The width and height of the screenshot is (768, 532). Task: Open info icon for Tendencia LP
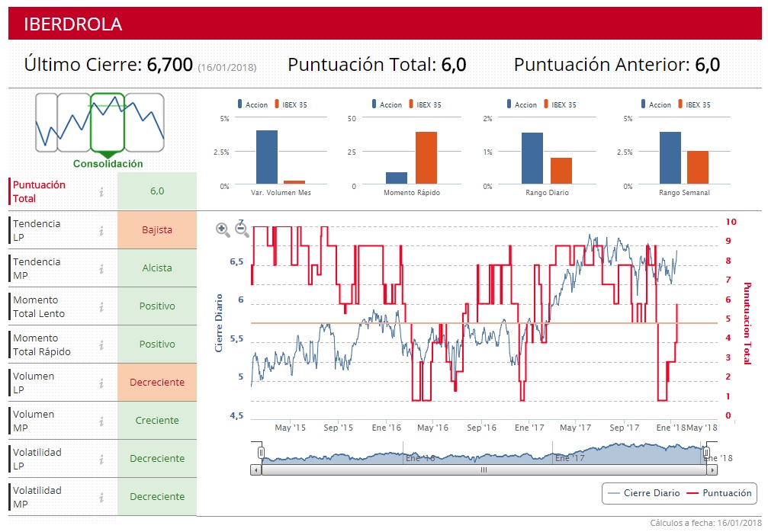101,230
